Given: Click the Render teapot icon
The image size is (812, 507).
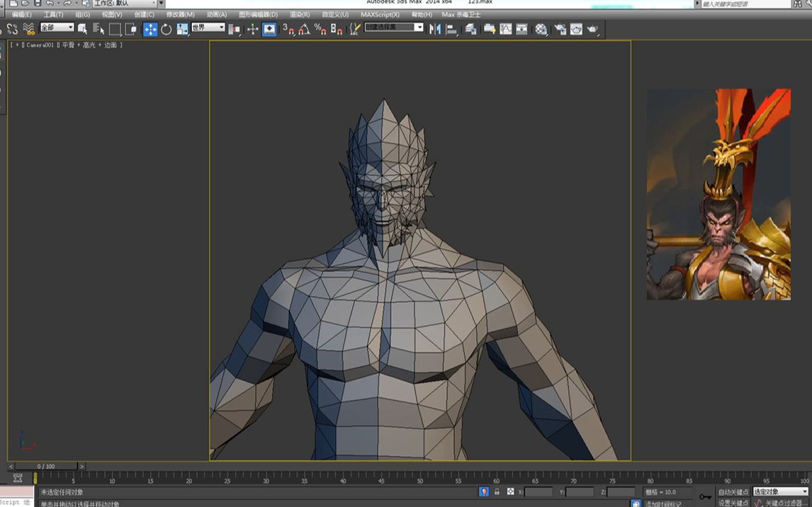Looking at the screenshot, I should pyautogui.click(x=592, y=29).
